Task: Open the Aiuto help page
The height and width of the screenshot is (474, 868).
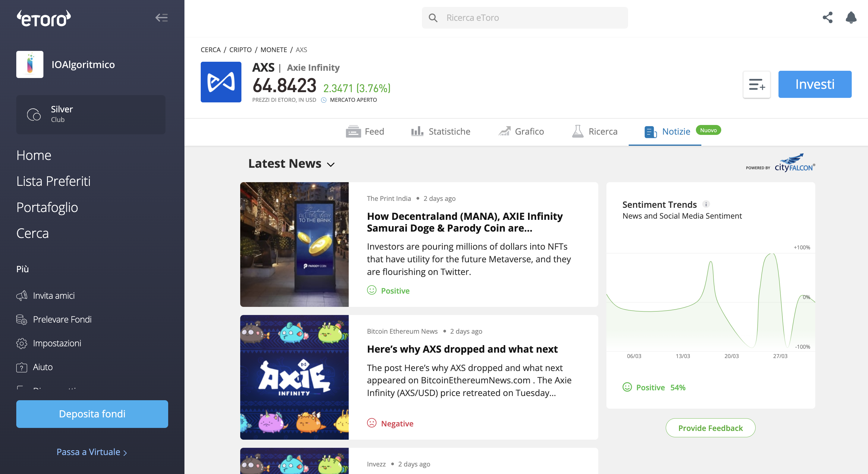Action: click(x=43, y=367)
